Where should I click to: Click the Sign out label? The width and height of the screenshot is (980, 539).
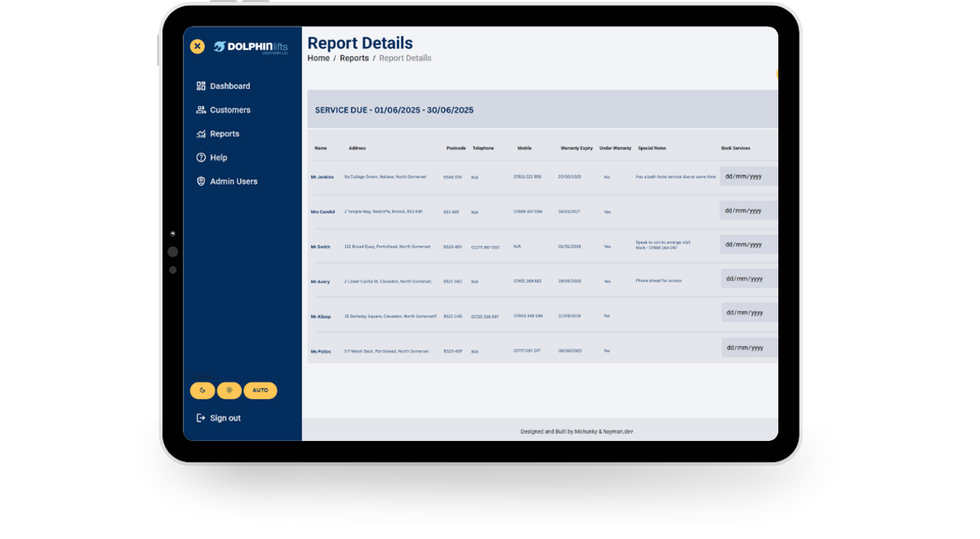[x=225, y=419]
